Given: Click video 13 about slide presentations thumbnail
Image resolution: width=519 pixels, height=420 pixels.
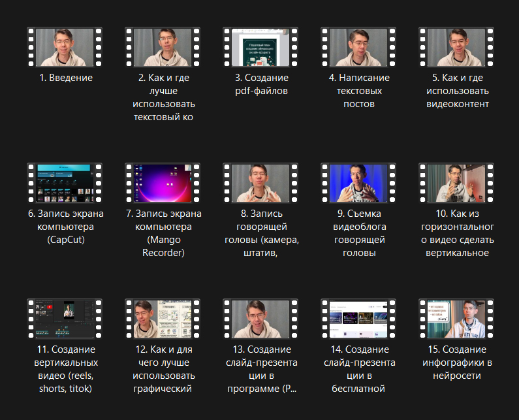Looking at the screenshot, I should click(260, 319).
